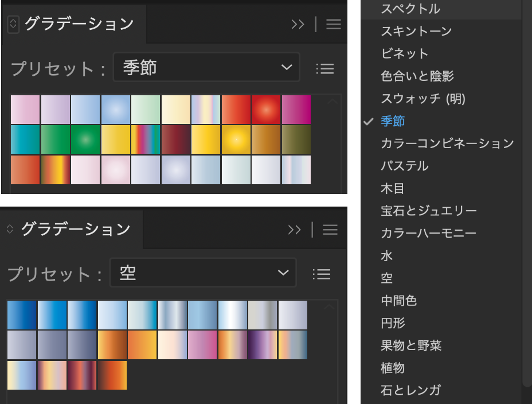Choose パステル from the preset list

404,166
